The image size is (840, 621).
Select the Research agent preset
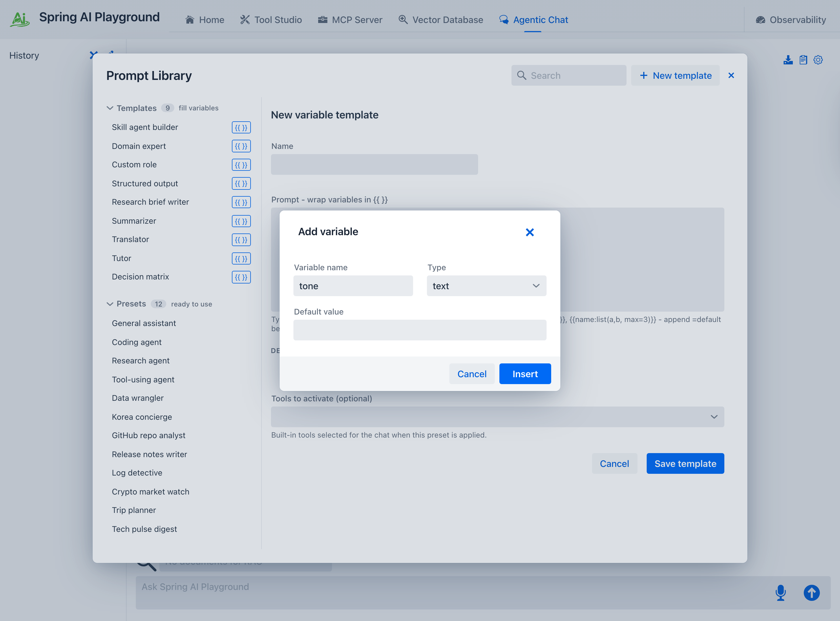(141, 361)
